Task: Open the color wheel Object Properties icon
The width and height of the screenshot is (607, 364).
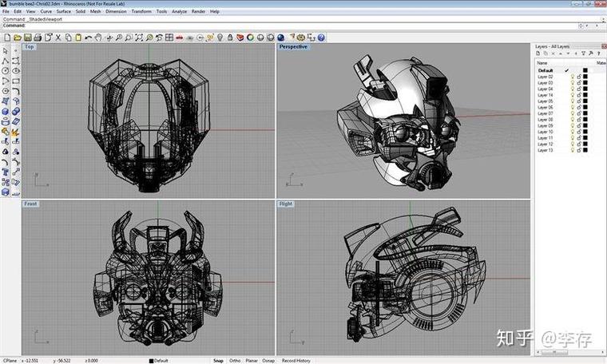Action: (x=251, y=38)
